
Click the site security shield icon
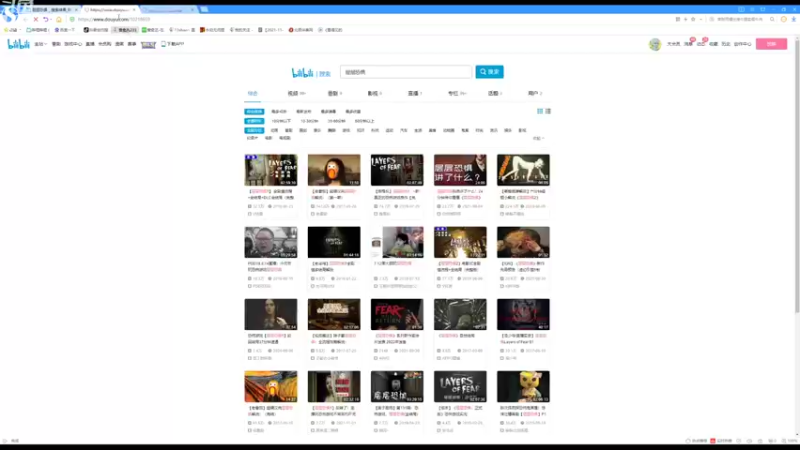pos(72,19)
